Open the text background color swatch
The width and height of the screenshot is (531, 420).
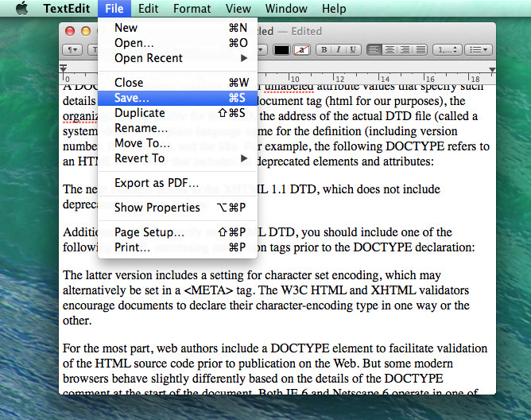302,50
